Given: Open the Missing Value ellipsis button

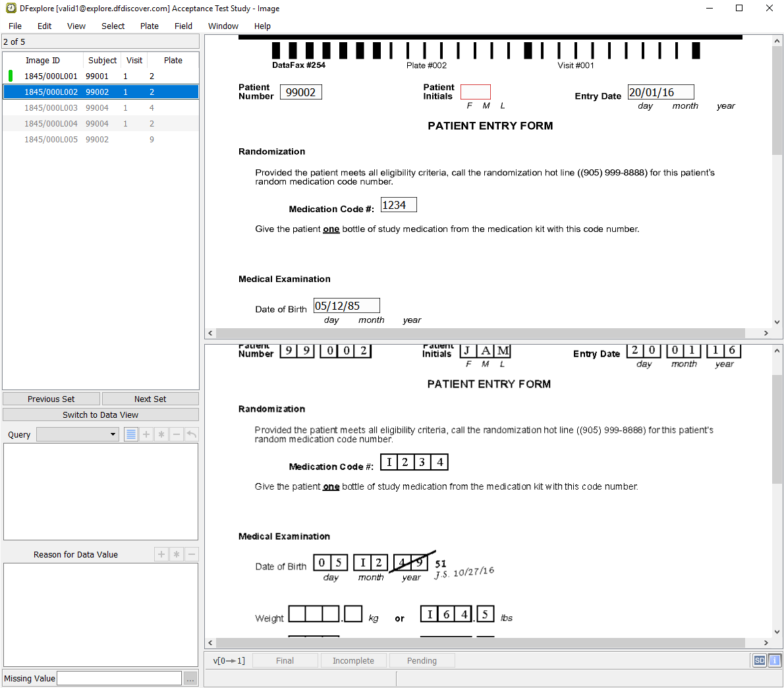Looking at the screenshot, I should click(x=190, y=679).
